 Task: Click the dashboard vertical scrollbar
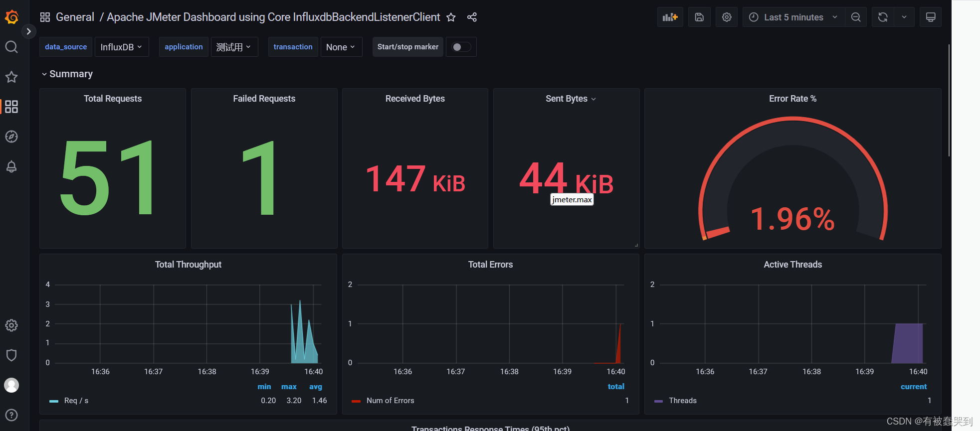click(949, 101)
